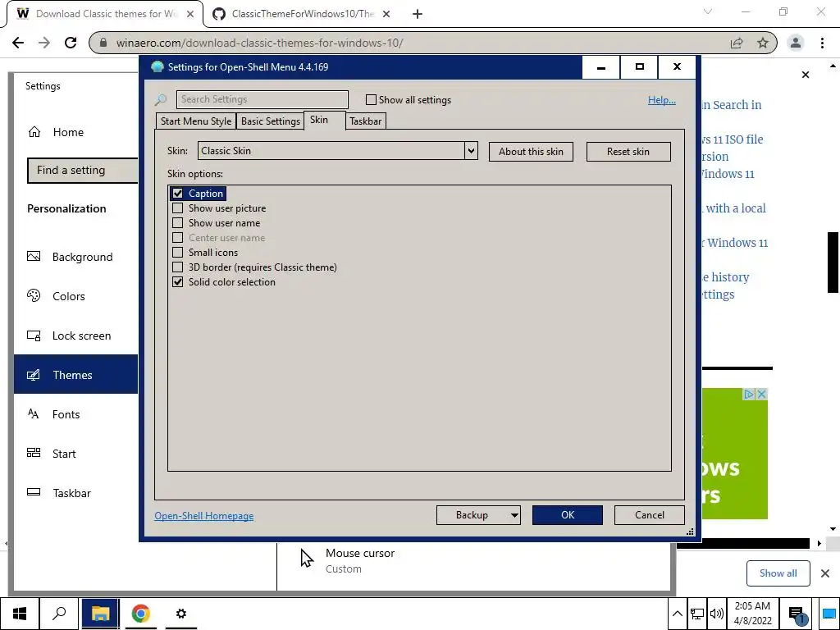This screenshot has width=840, height=630.
Task: Open Chrome tab search chevron
Action: [x=708, y=11]
